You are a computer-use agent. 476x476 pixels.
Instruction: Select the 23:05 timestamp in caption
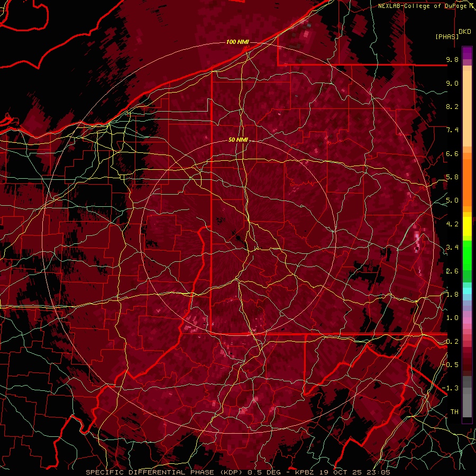click(x=379, y=472)
